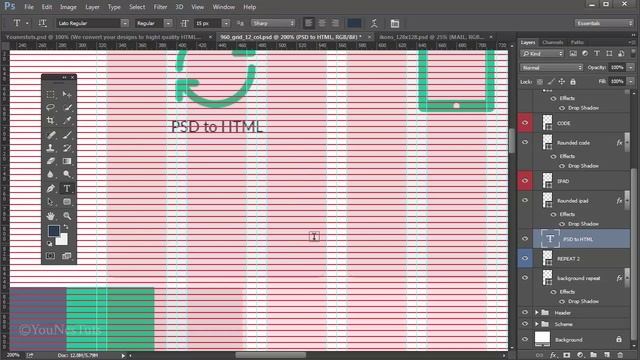Switch to the Paths tab
The width and height of the screenshot is (640, 360).
pyautogui.click(x=577, y=42)
